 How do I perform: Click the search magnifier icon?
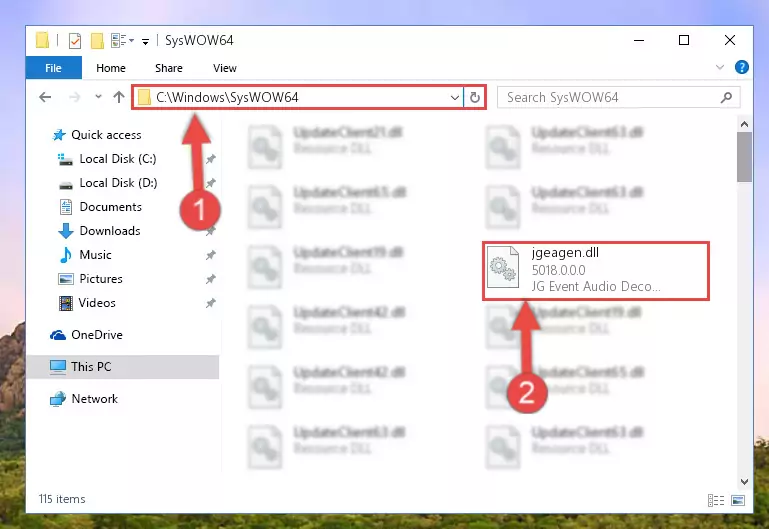tap(726, 98)
